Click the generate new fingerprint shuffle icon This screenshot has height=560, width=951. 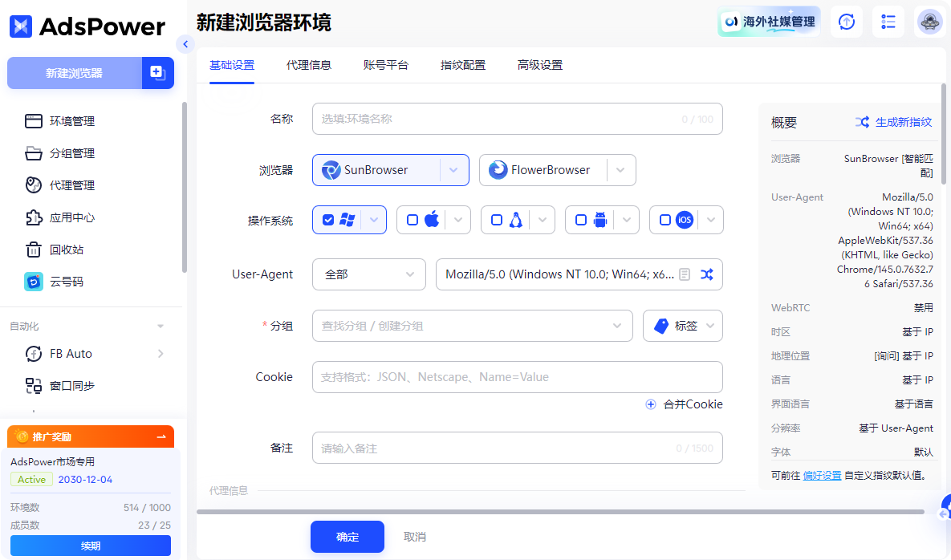[x=862, y=122]
